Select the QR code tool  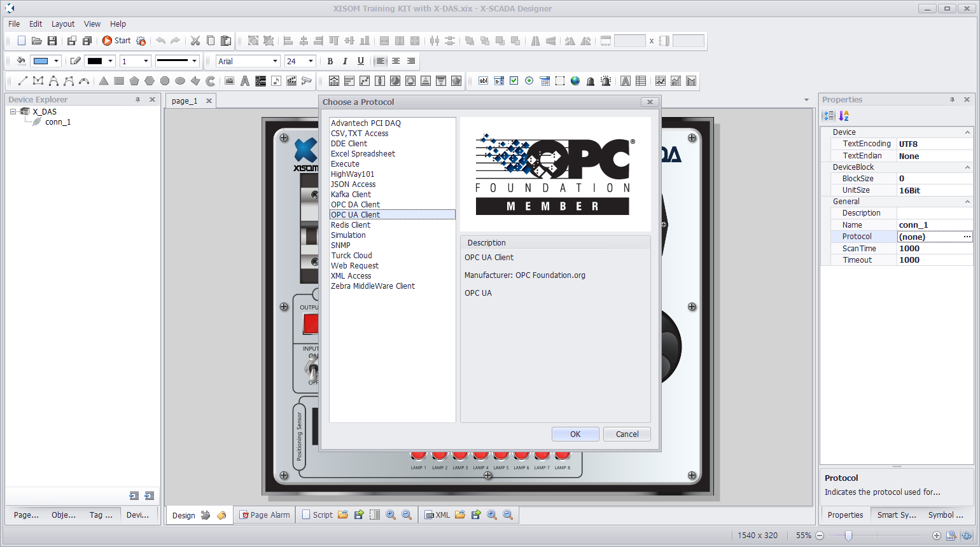pos(260,81)
